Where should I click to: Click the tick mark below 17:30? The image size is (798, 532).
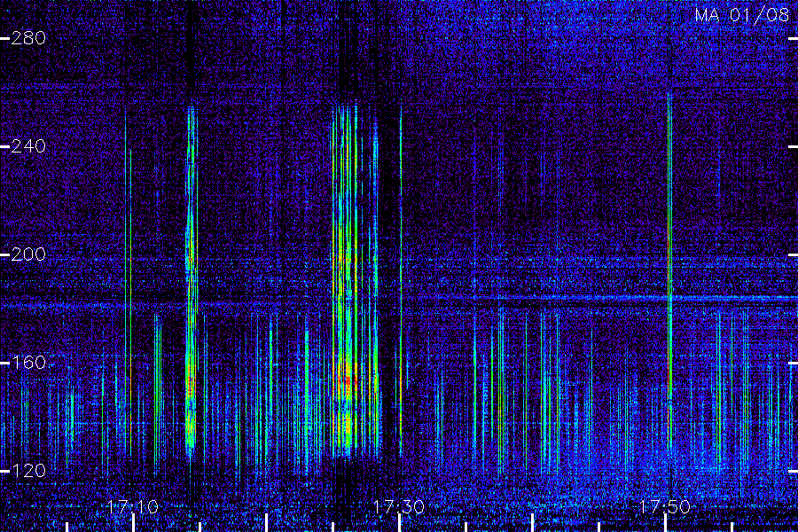pos(399,523)
